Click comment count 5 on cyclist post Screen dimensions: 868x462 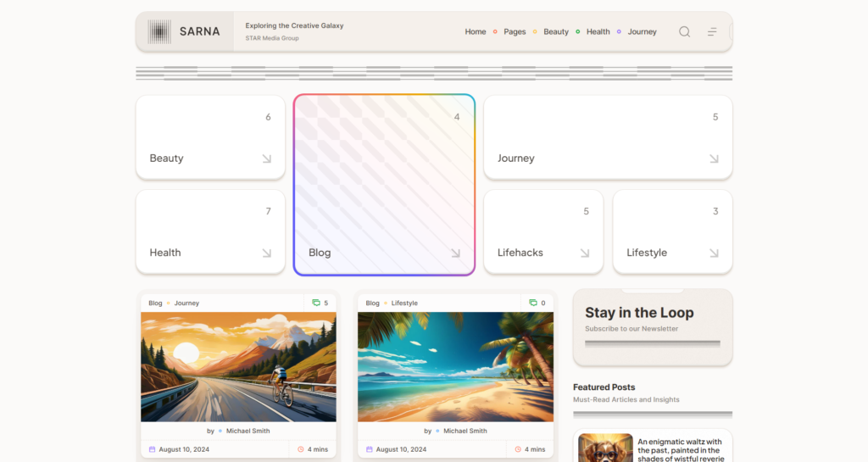tap(326, 303)
